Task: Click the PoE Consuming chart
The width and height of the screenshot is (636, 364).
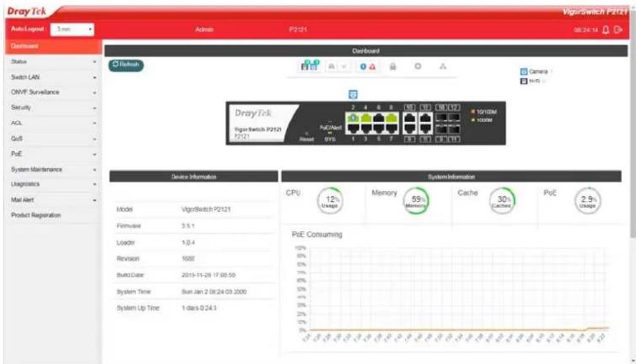Action: 451,294
